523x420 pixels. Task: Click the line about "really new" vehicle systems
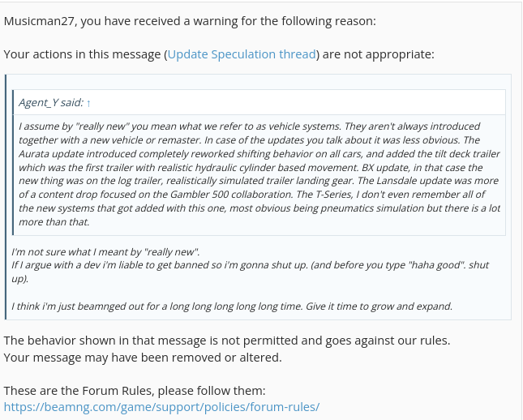[x=249, y=126]
